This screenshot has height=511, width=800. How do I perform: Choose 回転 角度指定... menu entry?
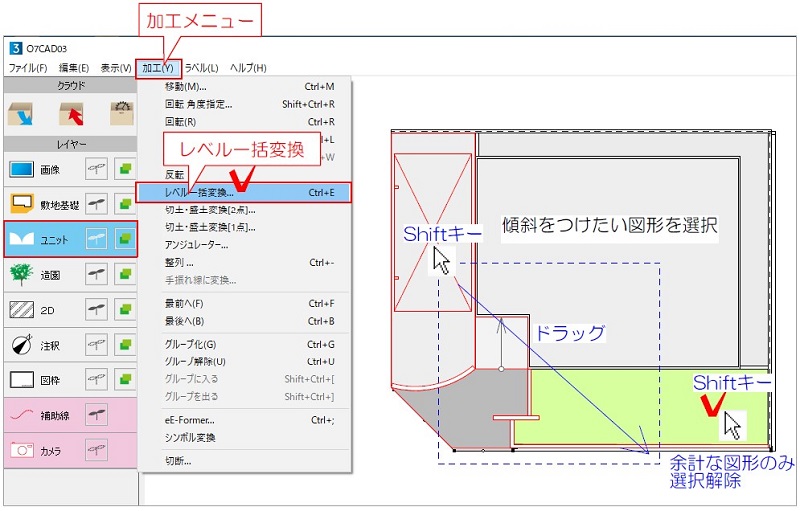pyautogui.click(x=245, y=105)
